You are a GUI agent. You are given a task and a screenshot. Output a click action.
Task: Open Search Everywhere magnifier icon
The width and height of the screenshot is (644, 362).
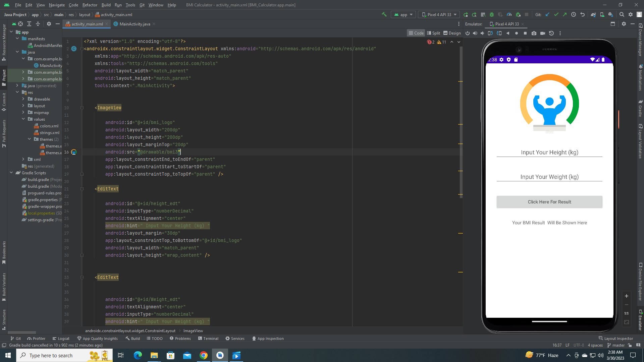tap(622, 14)
